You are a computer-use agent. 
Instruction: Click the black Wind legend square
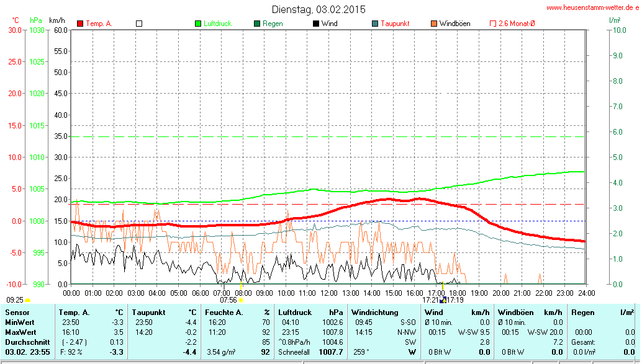click(x=316, y=24)
